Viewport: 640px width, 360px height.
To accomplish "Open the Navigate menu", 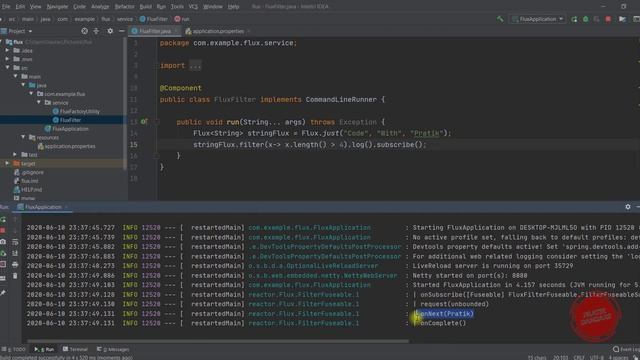I will point(57,7).
